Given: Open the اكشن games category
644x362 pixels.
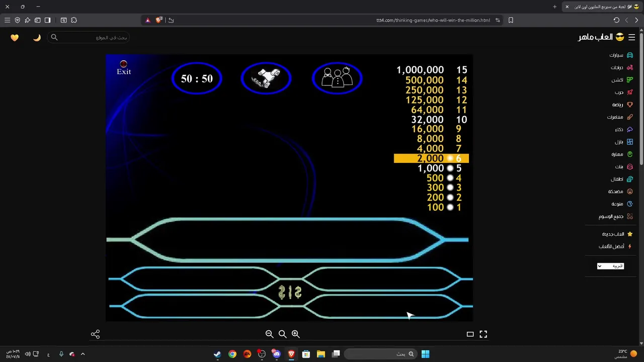Looking at the screenshot, I should pos(622,80).
